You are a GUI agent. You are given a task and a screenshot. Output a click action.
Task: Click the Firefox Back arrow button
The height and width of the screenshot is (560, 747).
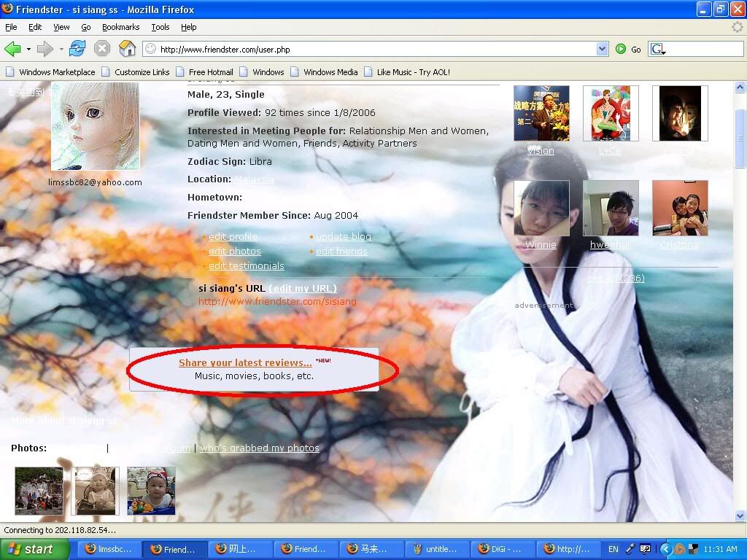[x=13, y=49]
